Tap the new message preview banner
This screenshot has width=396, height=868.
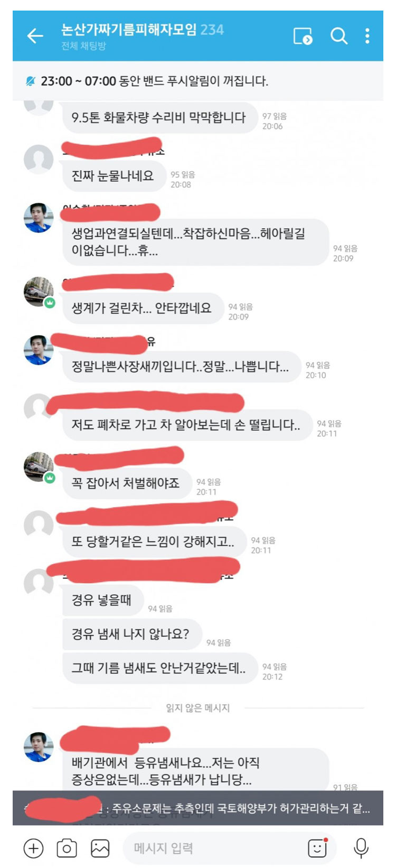click(198, 808)
